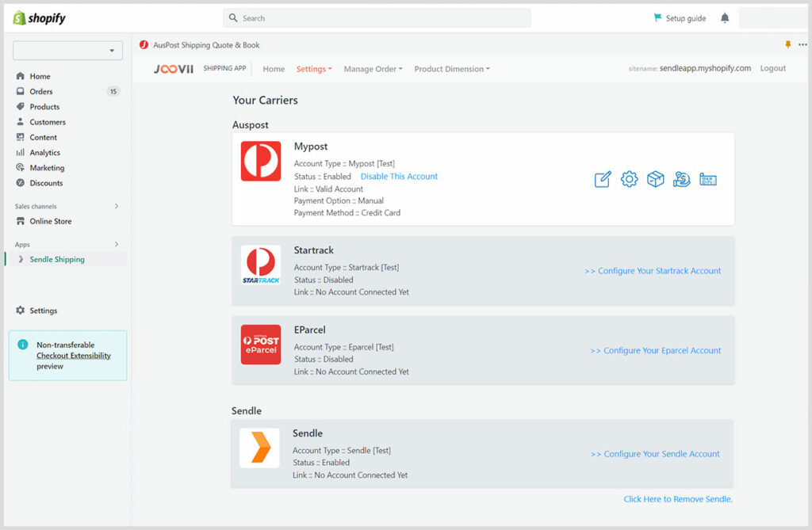
Task: Click the Mypost shipping label icon
Action: click(x=708, y=179)
